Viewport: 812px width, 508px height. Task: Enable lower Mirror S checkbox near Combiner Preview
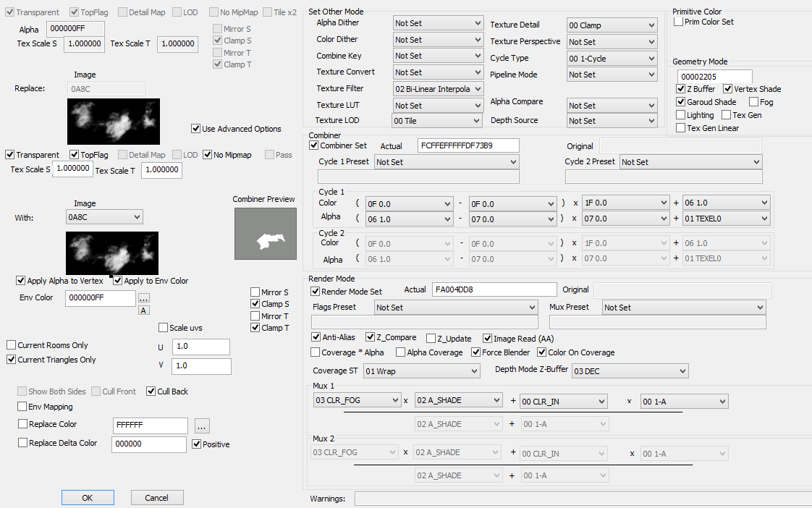click(x=255, y=292)
